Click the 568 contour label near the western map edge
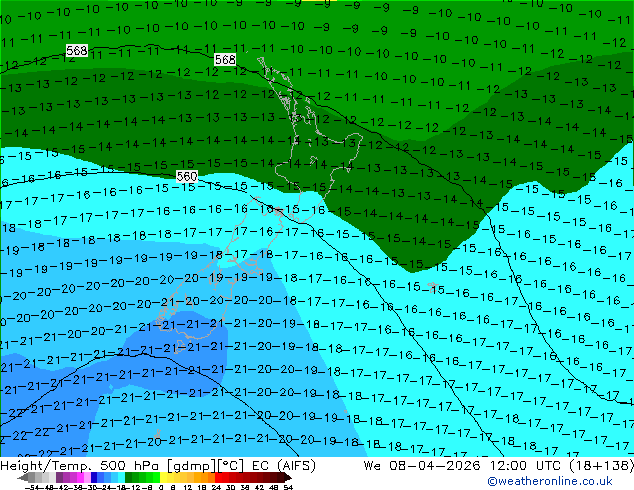The width and height of the screenshot is (634, 490). click(x=77, y=51)
